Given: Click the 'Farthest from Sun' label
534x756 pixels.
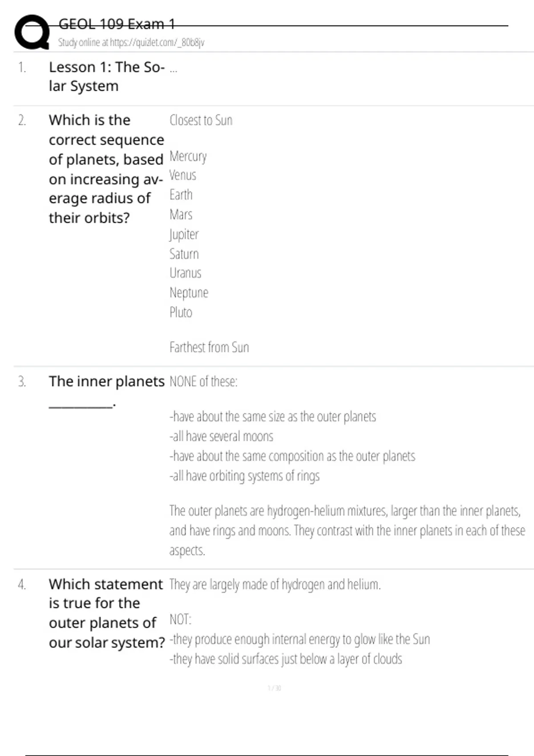Looking at the screenshot, I should (209, 347).
